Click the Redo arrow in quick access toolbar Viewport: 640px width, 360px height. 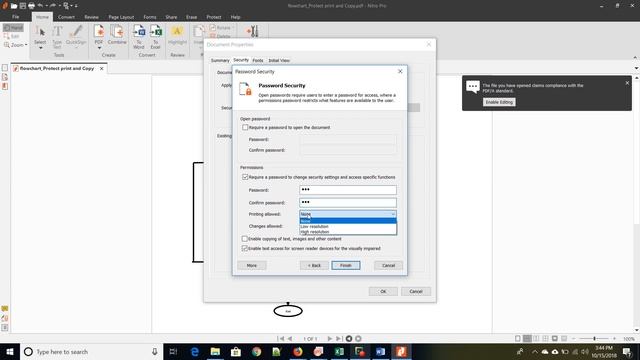point(53,6)
